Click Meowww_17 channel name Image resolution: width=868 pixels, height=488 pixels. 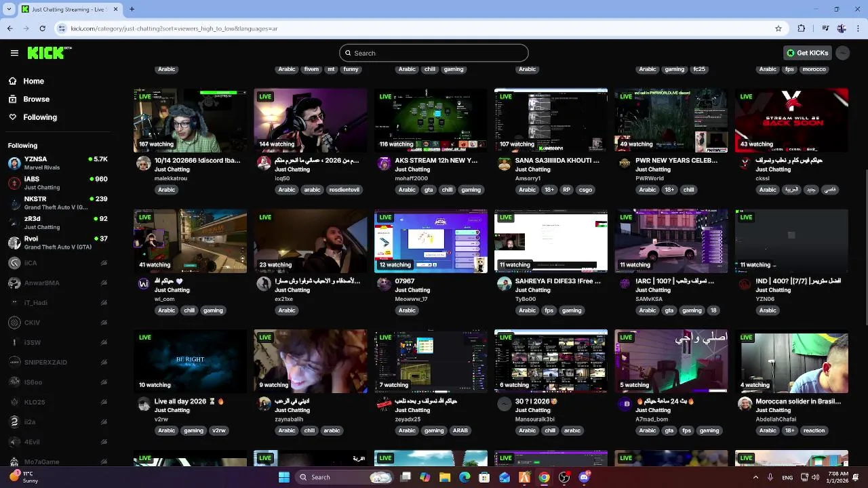coord(411,299)
